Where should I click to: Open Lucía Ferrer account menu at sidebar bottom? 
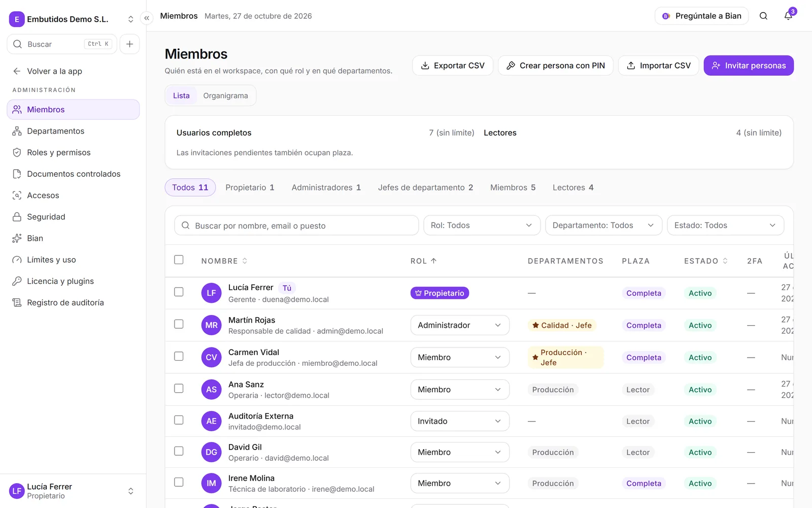point(73,491)
